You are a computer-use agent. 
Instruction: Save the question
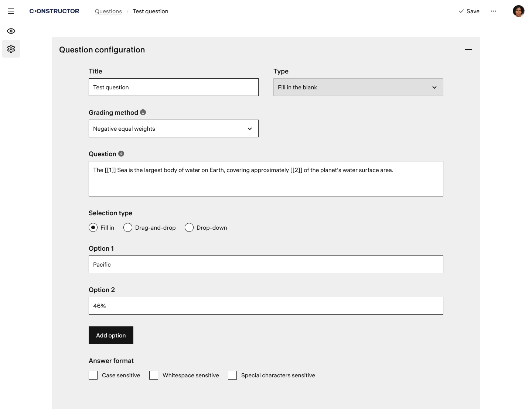469,11
